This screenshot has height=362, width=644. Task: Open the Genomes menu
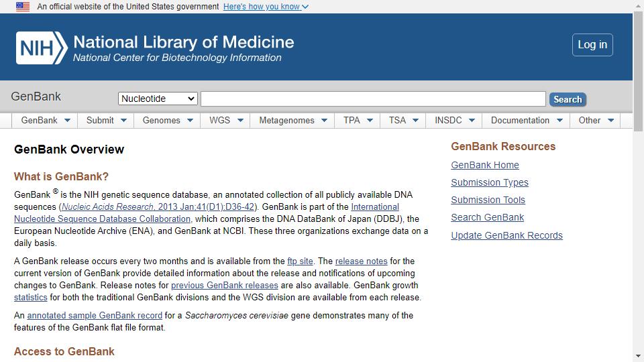coord(167,120)
